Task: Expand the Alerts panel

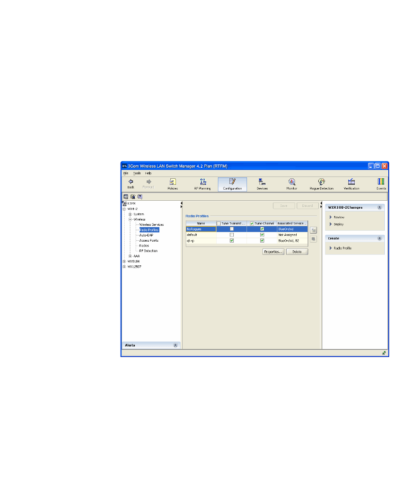Action: [x=175, y=345]
